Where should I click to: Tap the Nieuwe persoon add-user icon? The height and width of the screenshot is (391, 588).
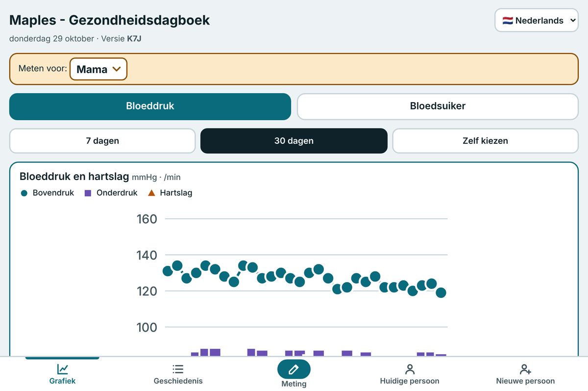point(525,369)
